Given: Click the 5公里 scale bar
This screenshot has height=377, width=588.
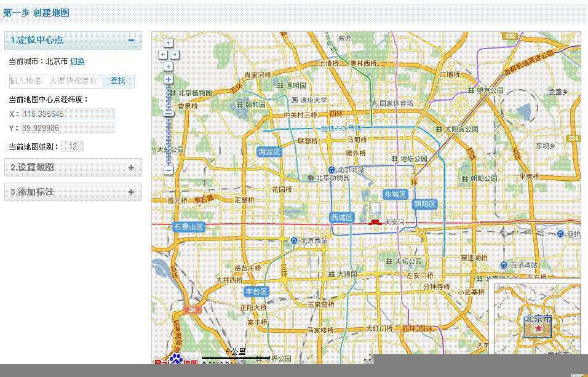Looking at the screenshot, I should tap(236, 354).
